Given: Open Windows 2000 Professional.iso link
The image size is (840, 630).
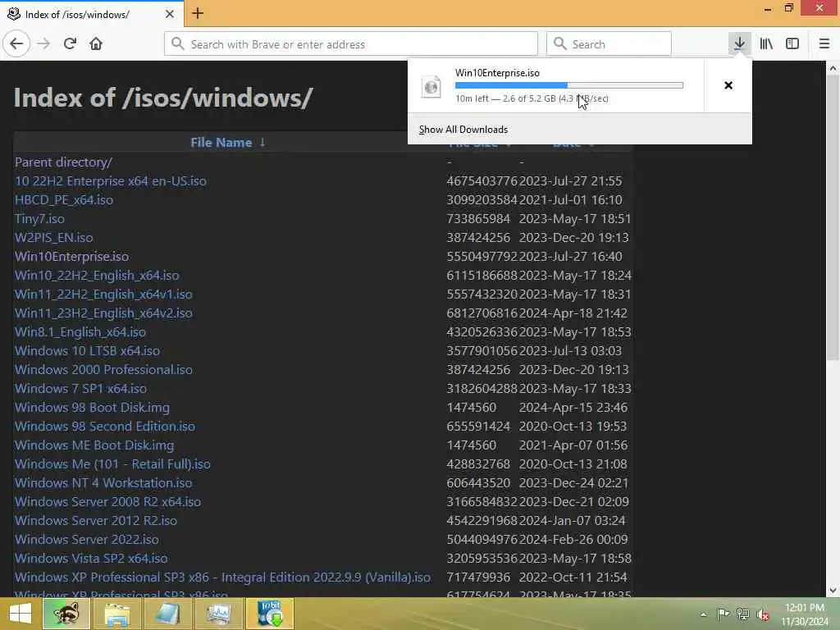Looking at the screenshot, I should coord(103,370).
